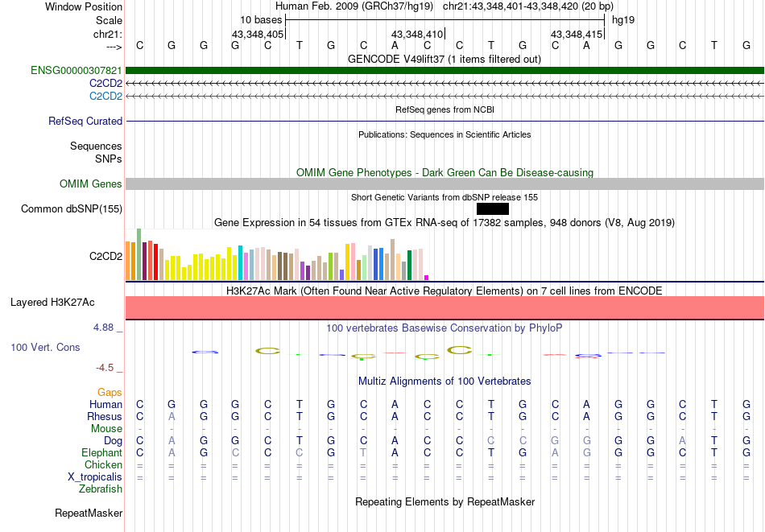Open the RefSeq genes from NCBI title
Viewport: 765px width, 532px height.
pos(445,109)
